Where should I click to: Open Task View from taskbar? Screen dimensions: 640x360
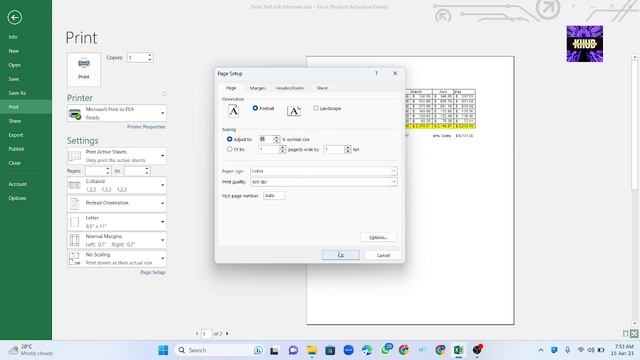pos(274,350)
